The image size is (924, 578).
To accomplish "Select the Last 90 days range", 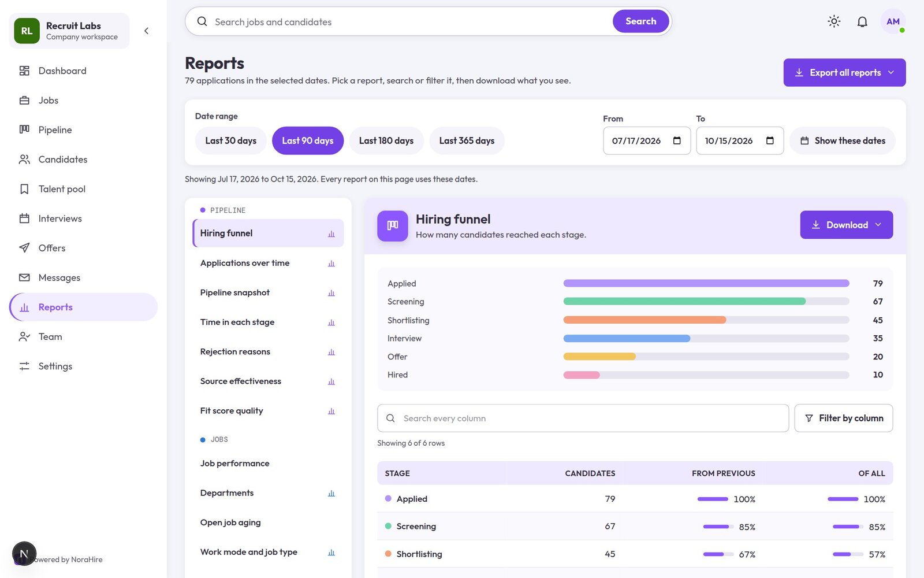I will coord(308,140).
